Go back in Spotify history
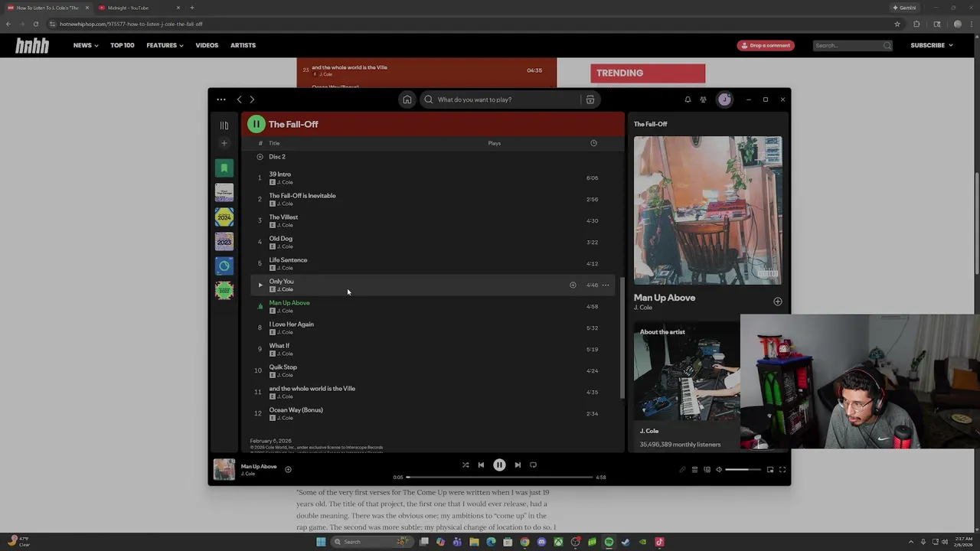Image resolution: width=980 pixels, height=551 pixels. click(x=239, y=99)
